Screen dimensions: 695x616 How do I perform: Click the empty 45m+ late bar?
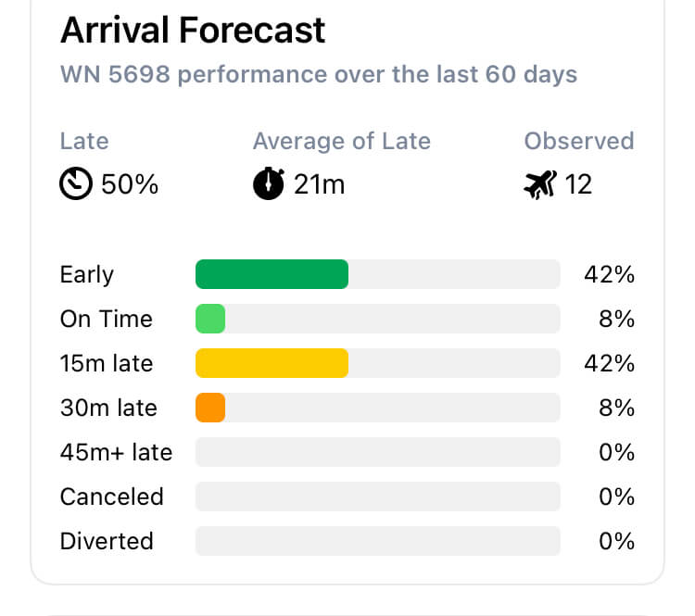(x=378, y=452)
